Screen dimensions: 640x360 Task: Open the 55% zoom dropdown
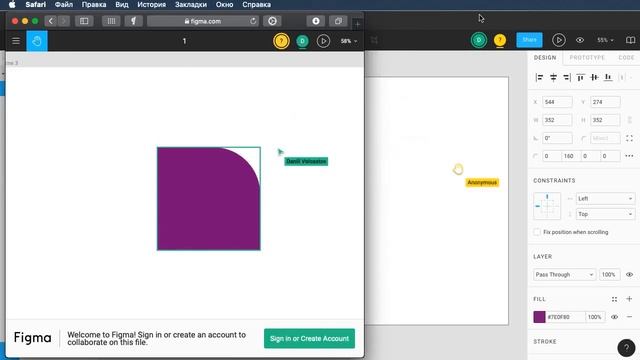pos(605,40)
